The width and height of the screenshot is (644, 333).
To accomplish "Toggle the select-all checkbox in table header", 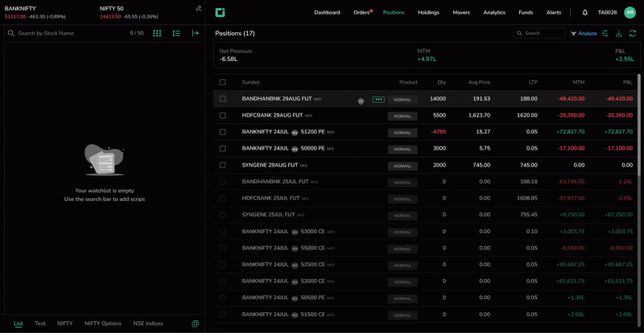I will [x=223, y=82].
